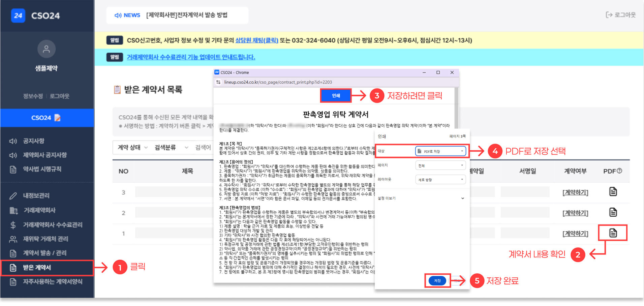This screenshot has width=644, height=306.
Task: Click the 계약여부 column header
Action: click(575, 171)
